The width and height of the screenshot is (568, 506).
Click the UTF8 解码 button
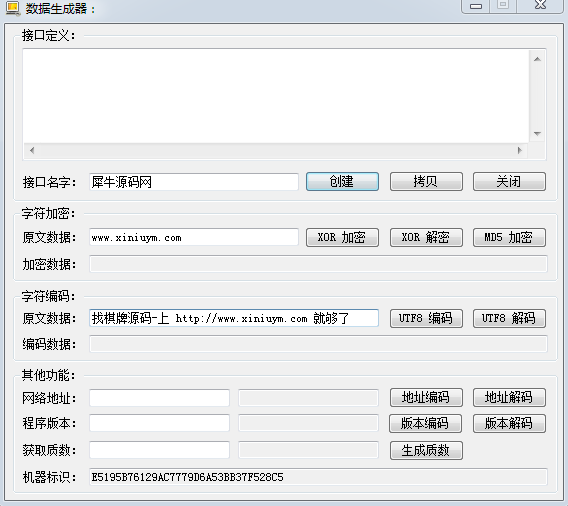tap(509, 318)
